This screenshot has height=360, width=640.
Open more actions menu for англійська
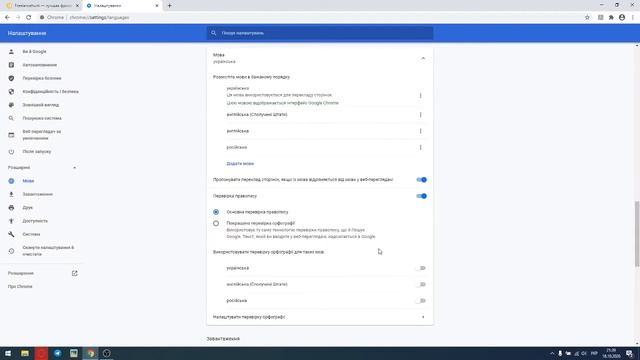coord(420,131)
